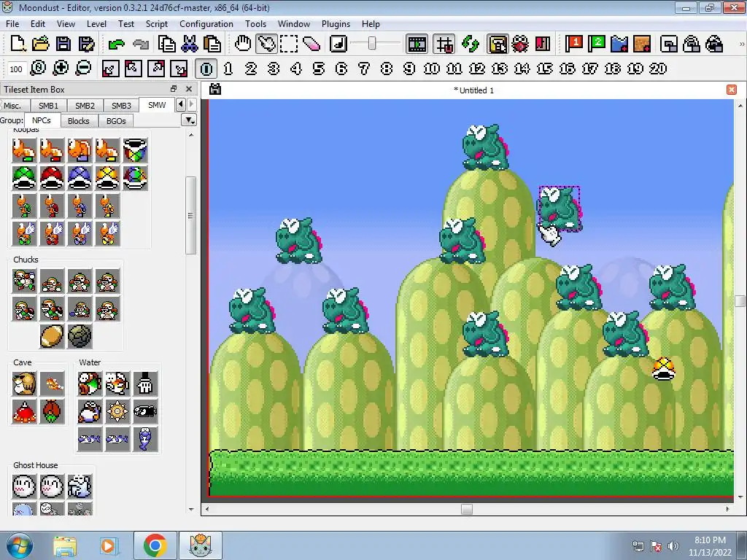
Task: Open a file with the folder icon
Action: (41, 44)
